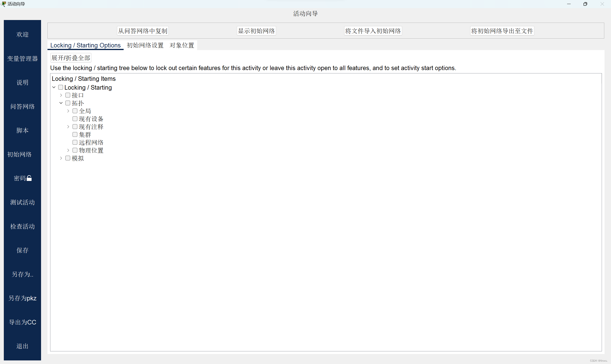This screenshot has width=611, height=364.
Task: Click the lock icon beside 密码
Action: pyautogui.click(x=29, y=178)
